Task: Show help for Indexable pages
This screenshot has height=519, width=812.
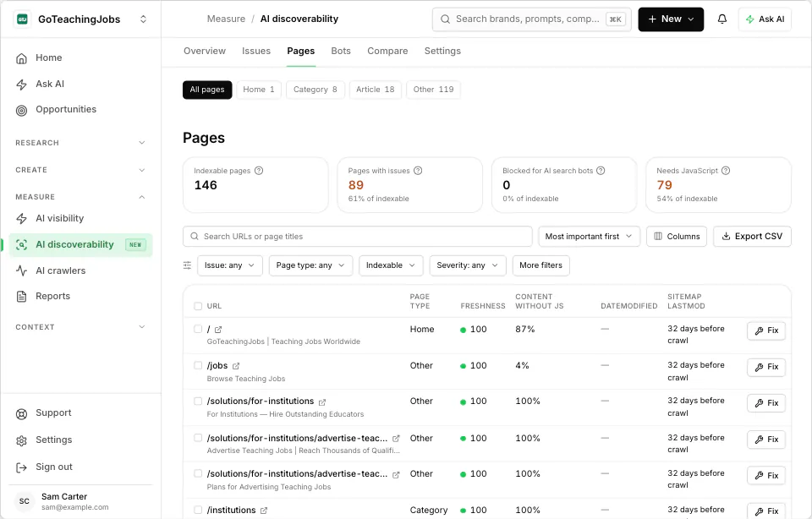Action: tap(259, 171)
